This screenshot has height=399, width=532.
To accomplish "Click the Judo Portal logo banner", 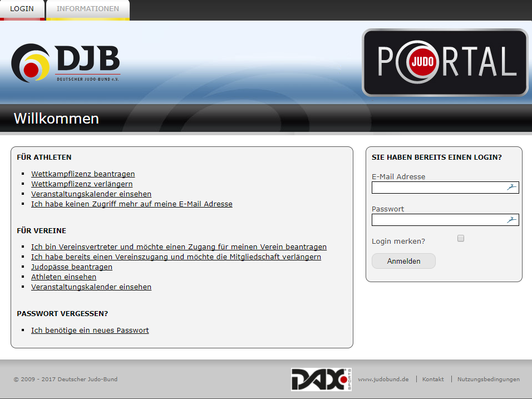I will tap(445, 62).
